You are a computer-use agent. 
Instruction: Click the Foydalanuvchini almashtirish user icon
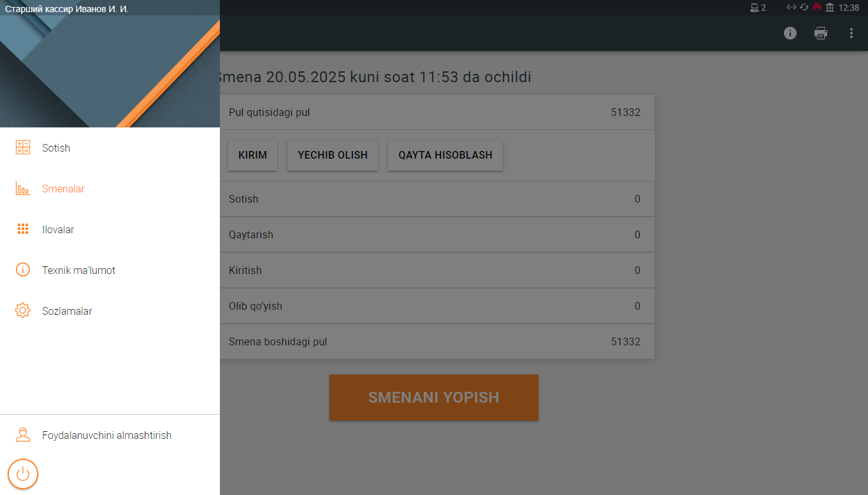tap(23, 436)
